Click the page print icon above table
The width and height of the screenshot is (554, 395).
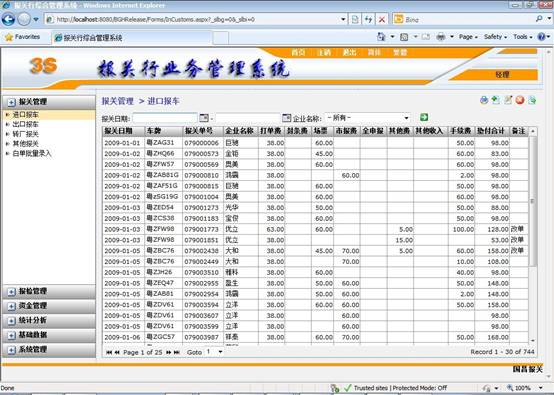coord(484,100)
